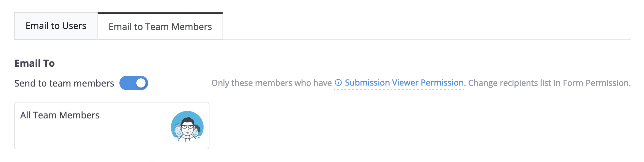Click the glasses-wearing face in the avatar
Screen dimensions: 644x162
pos(188,127)
